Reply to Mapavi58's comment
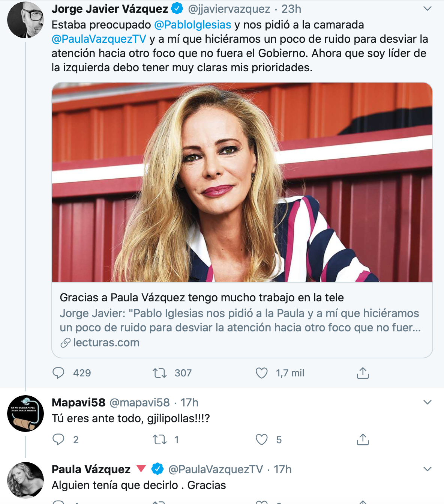This screenshot has width=444, height=504. pyautogui.click(x=58, y=439)
